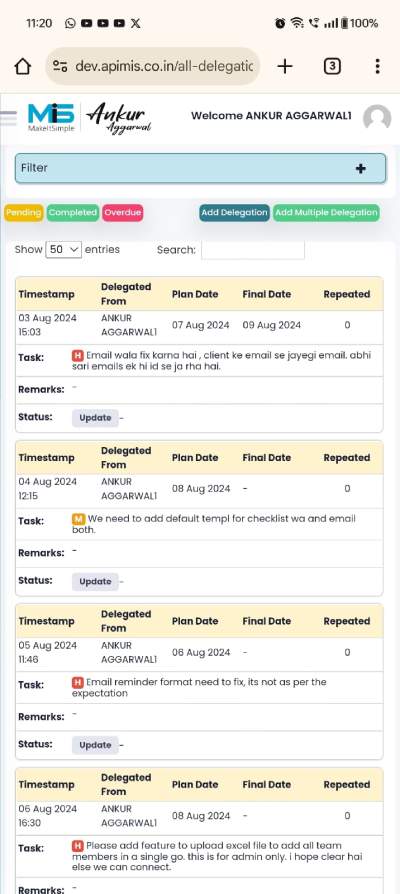Focus the Search input field
This screenshot has width=400, height=894.
click(253, 250)
